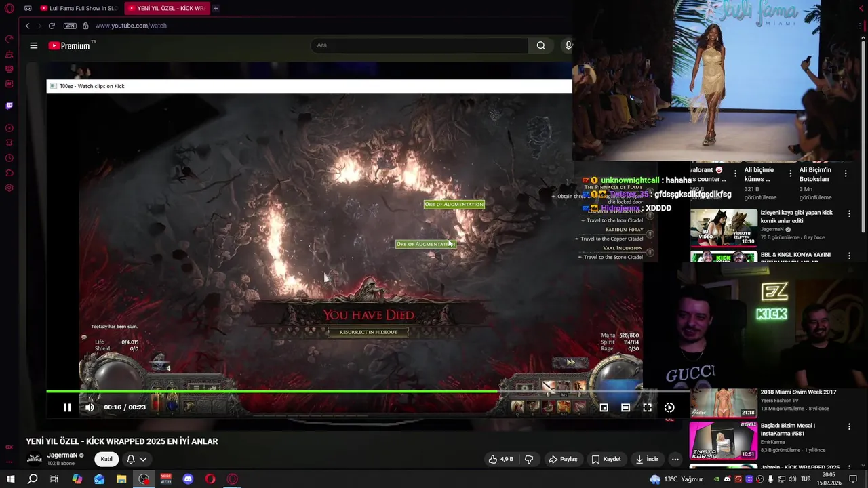Click the Başladı Bizim Mesai | InstaKarma title

tap(788, 429)
